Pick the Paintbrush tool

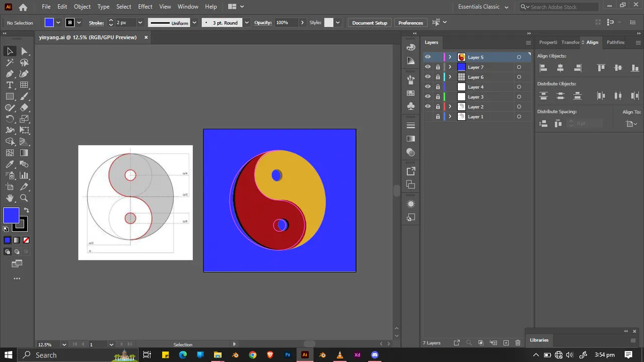point(24,96)
